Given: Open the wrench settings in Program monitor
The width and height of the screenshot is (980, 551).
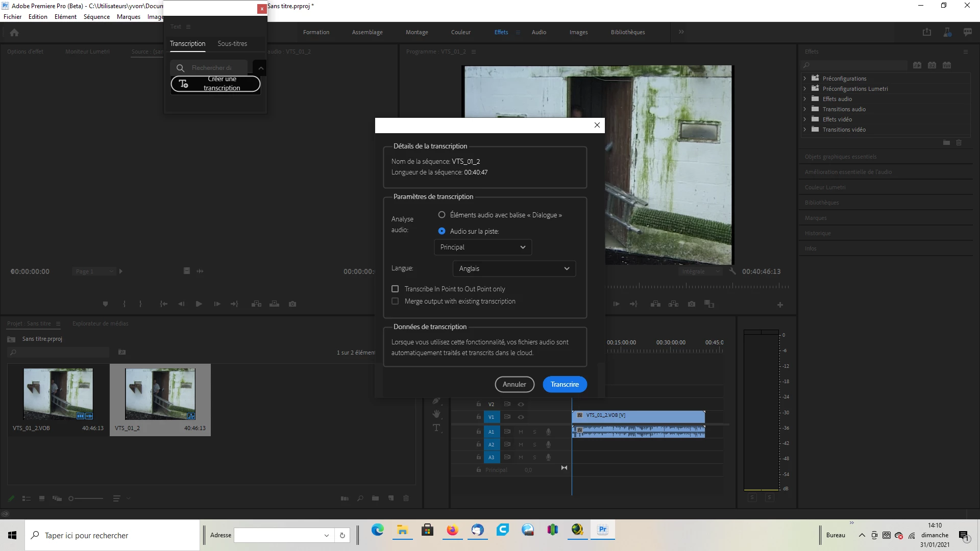Looking at the screenshot, I should [732, 271].
